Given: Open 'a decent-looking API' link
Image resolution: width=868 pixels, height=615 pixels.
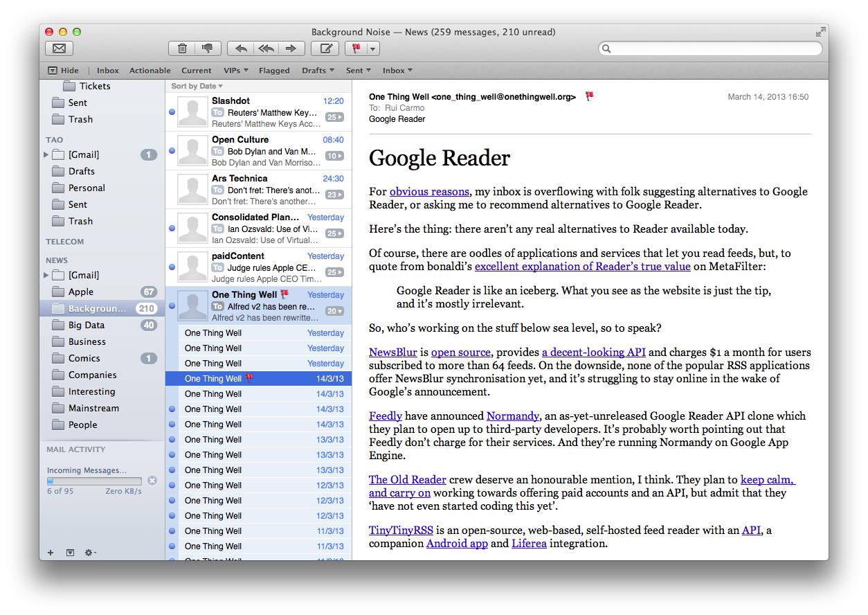Looking at the screenshot, I should click(x=594, y=353).
